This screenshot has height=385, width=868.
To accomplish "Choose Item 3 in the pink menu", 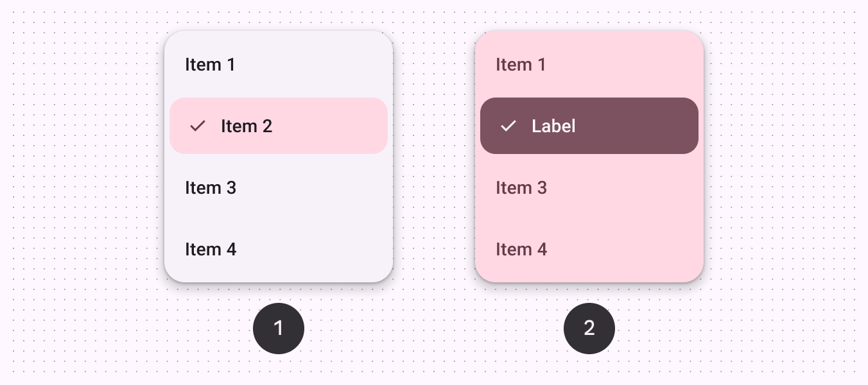I will [521, 188].
